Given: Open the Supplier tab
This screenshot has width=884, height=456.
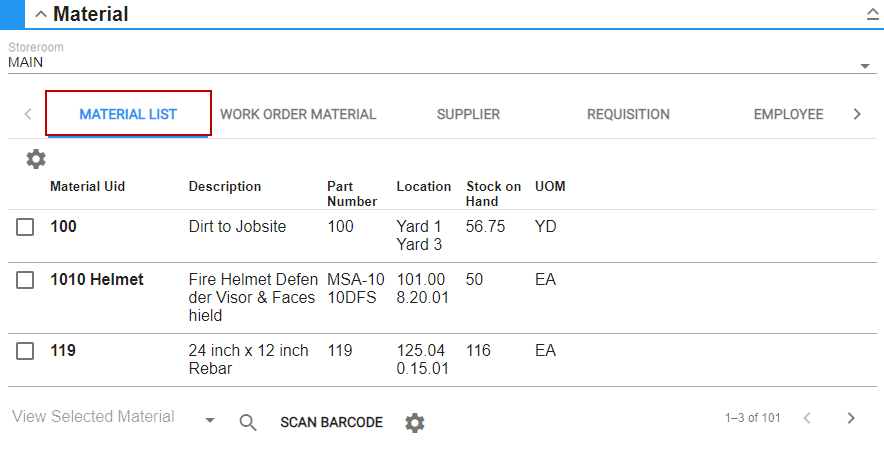Looking at the screenshot, I should tap(468, 114).
